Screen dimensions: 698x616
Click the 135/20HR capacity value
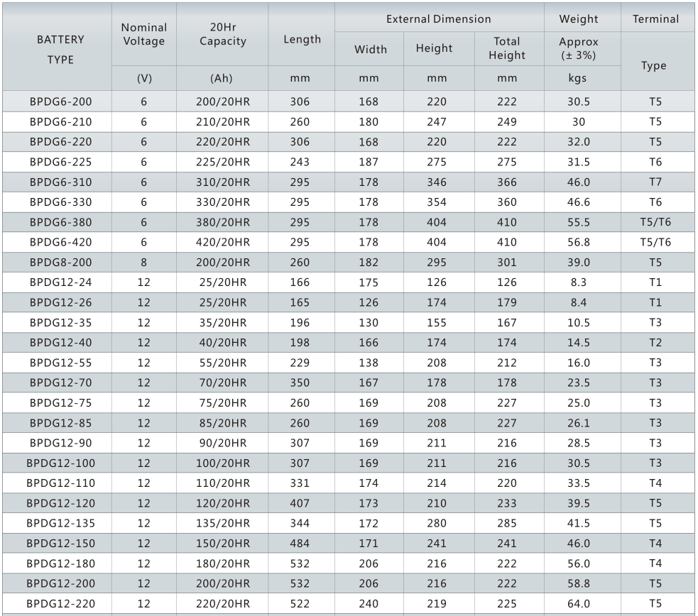click(223, 523)
